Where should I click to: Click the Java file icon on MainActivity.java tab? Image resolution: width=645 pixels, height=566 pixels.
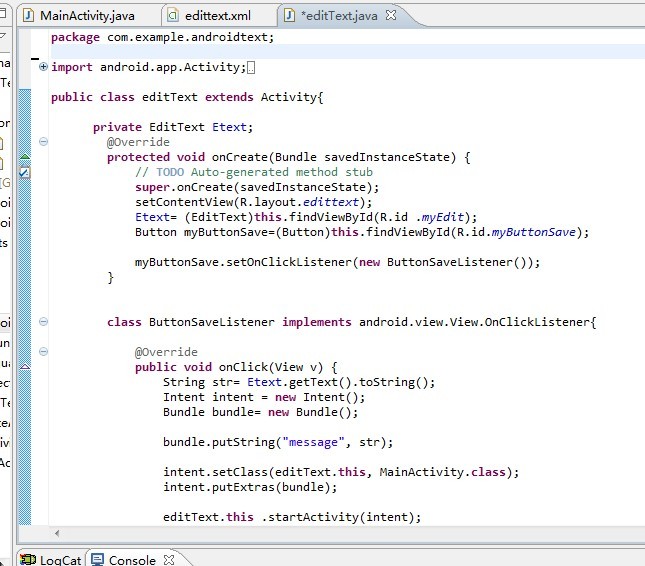click(28, 16)
